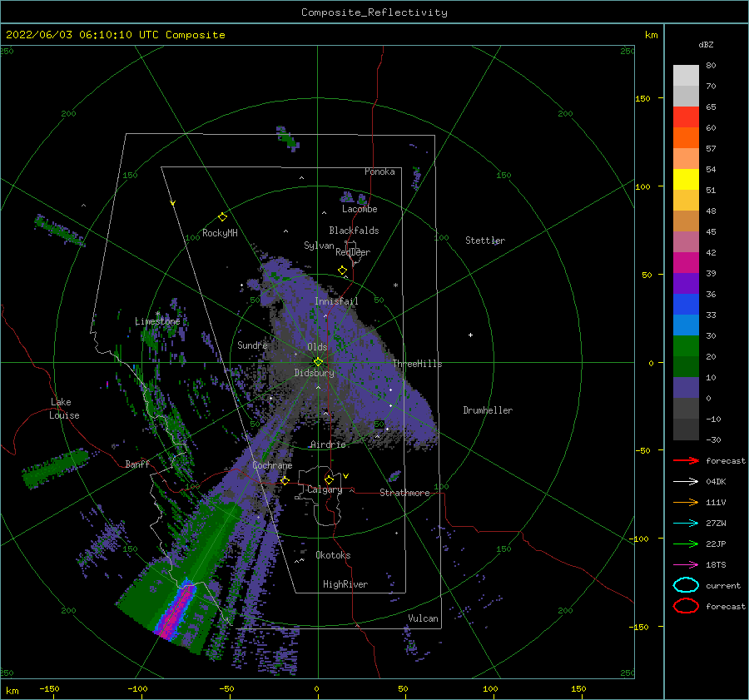Click the Banff town label
This screenshot has width=749, height=700.
[137, 464]
